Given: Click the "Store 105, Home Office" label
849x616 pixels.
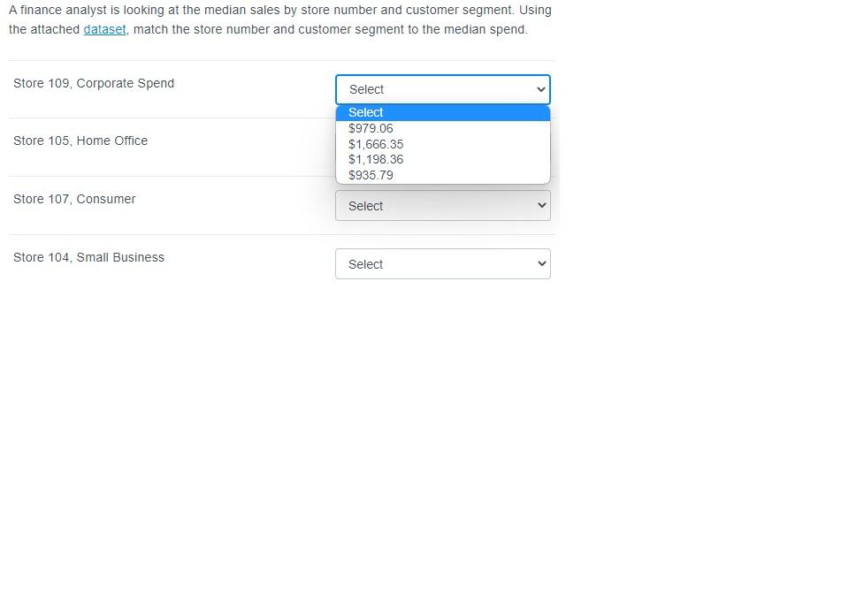Looking at the screenshot, I should (x=80, y=141).
